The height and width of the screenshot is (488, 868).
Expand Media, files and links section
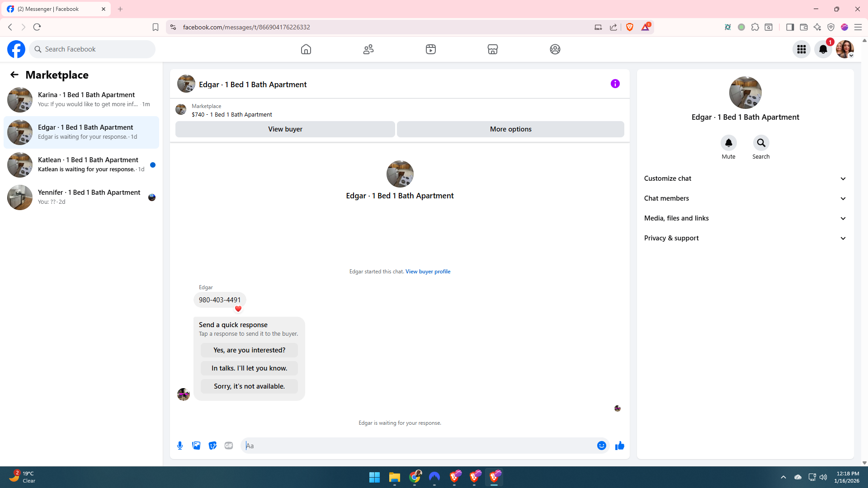[x=745, y=218]
